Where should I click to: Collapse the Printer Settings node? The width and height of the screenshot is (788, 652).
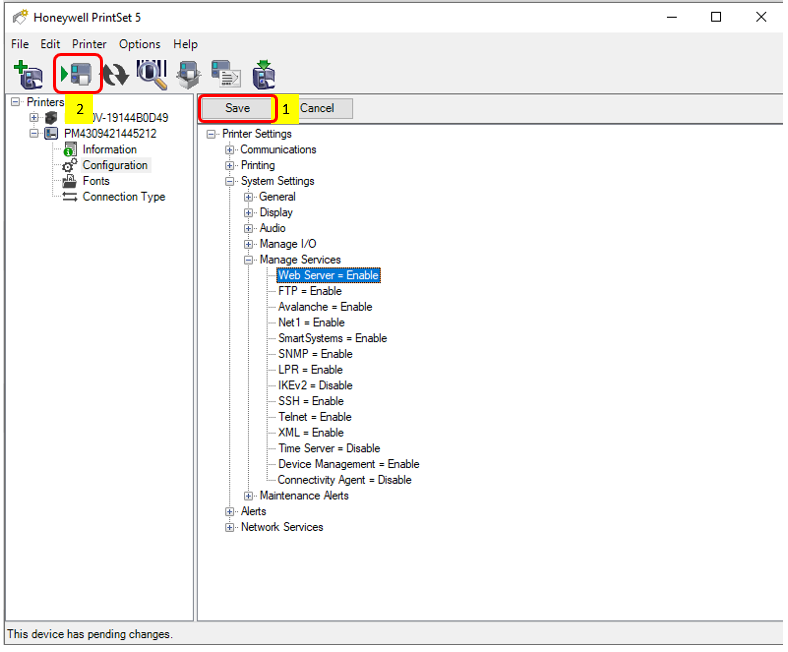coord(211,134)
